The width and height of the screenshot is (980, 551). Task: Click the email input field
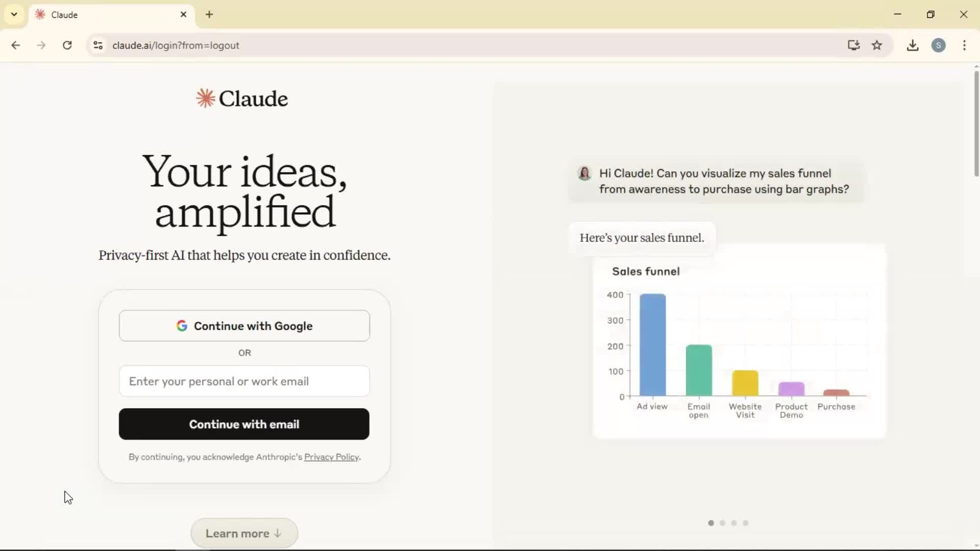coord(244,381)
